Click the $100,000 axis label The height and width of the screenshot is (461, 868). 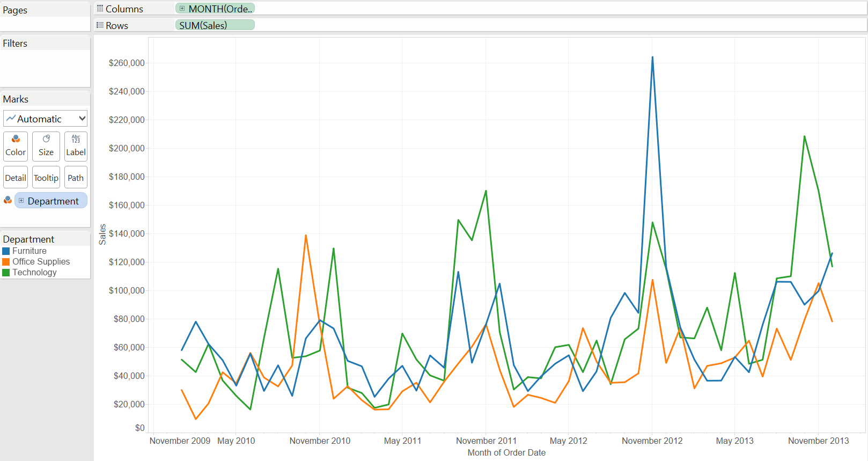pos(127,291)
